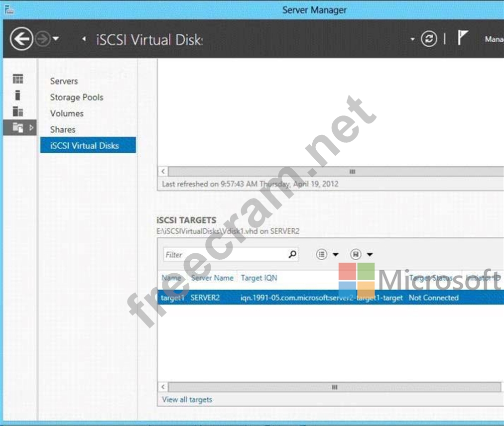The image size is (504, 426).
Task: Select the Local Server icon in sidebar
Action: coord(17,95)
